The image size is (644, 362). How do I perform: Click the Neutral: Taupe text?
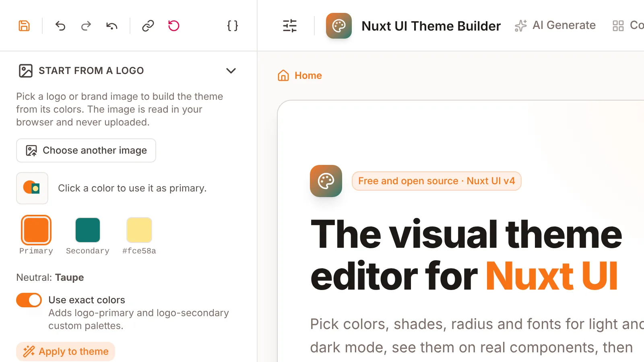50,278
